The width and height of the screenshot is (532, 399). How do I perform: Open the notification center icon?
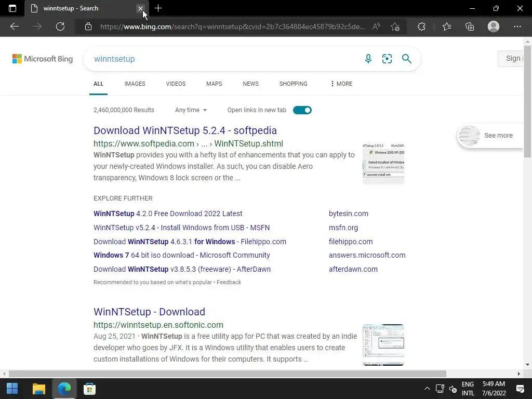pyautogui.click(x=520, y=389)
